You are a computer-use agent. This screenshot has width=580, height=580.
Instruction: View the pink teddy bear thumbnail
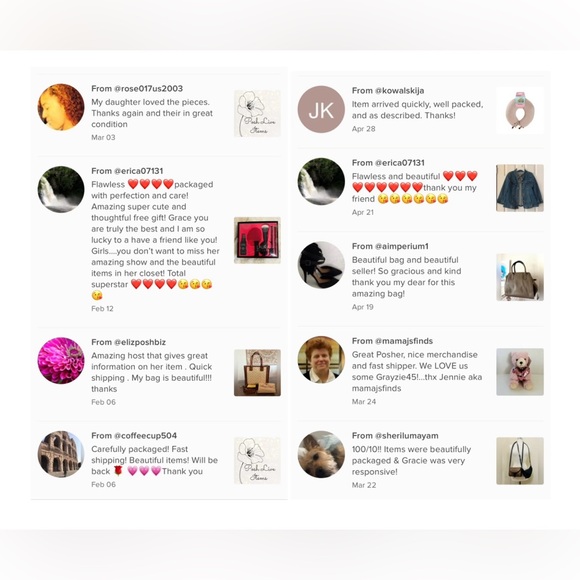click(x=520, y=372)
